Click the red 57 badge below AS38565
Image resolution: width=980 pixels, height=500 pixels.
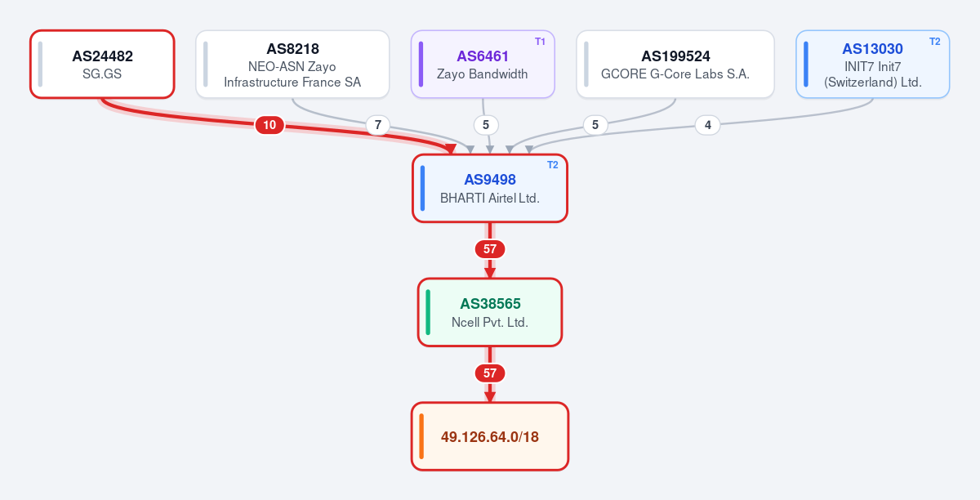tap(490, 373)
